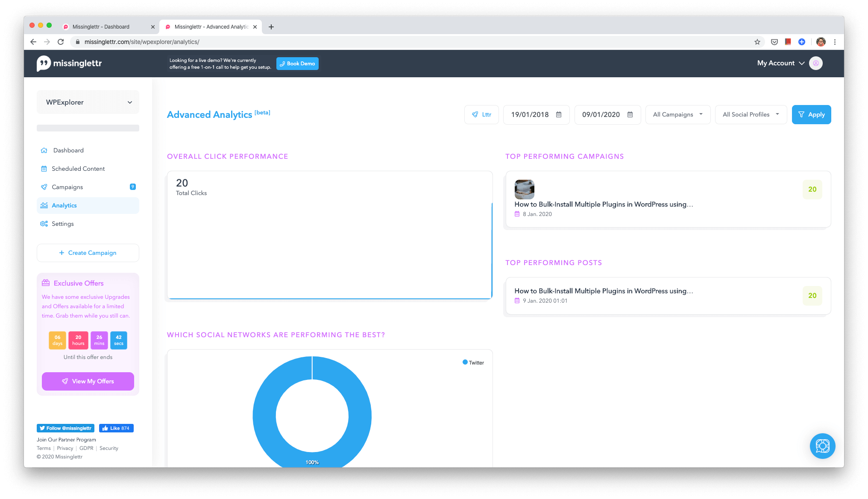Click the start date field 19/01/2018
Viewport: 868px width, 499px height.
click(536, 114)
